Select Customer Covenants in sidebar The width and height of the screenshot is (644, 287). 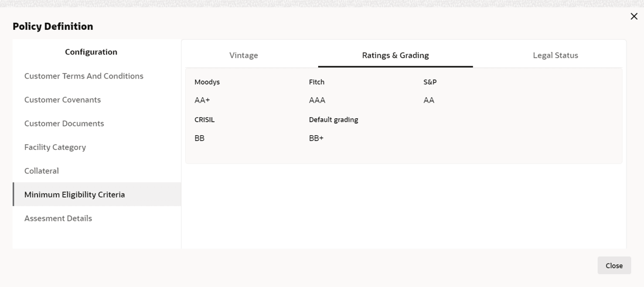[63, 100]
